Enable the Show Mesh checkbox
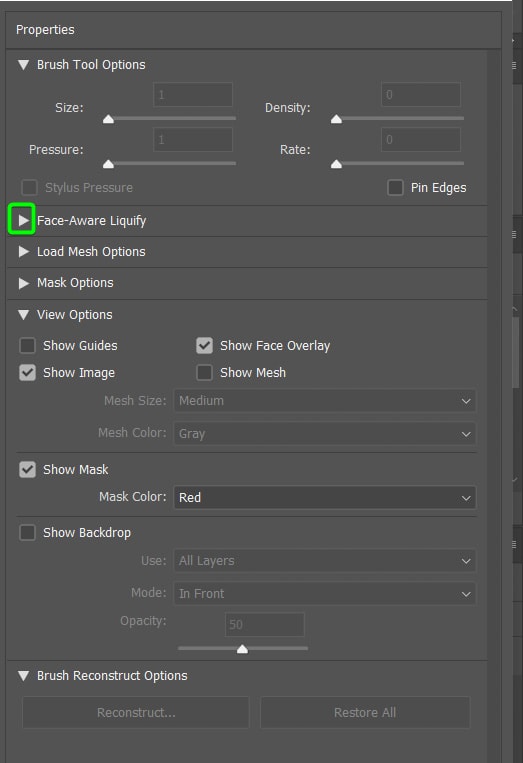Image resolution: width=523 pixels, height=763 pixels. pyautogui.click(x=204, y=373)
